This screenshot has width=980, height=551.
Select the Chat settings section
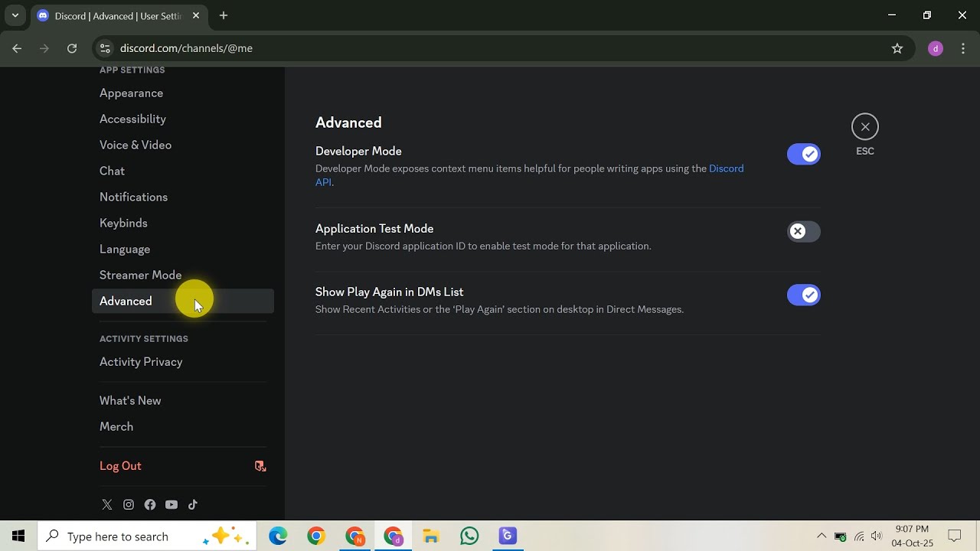coord(182,171)
